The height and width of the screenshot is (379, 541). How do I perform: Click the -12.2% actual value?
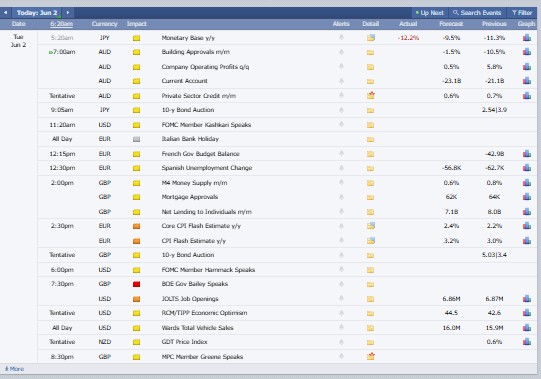click(x=408, y=38)
